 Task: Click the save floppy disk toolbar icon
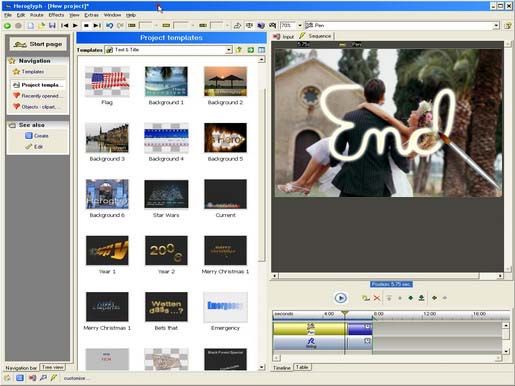[52, 25]
